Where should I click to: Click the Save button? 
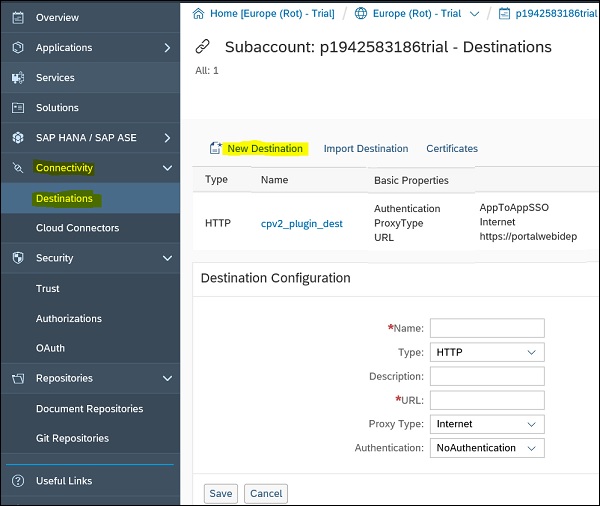click(x=221, y=493)
